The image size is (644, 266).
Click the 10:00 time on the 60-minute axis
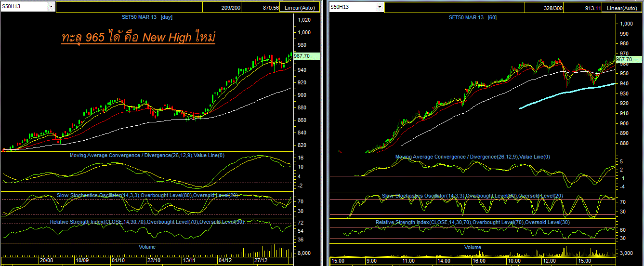click(x=515, y=261)
